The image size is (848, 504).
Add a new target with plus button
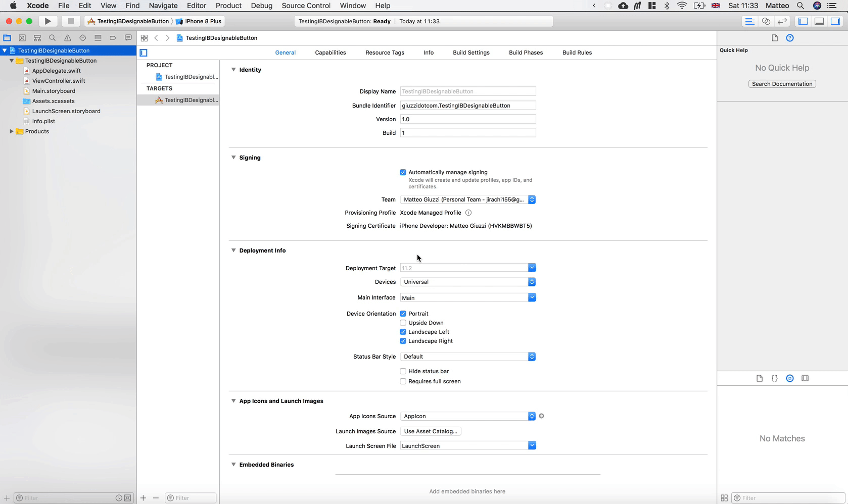[x=143, y=498]
